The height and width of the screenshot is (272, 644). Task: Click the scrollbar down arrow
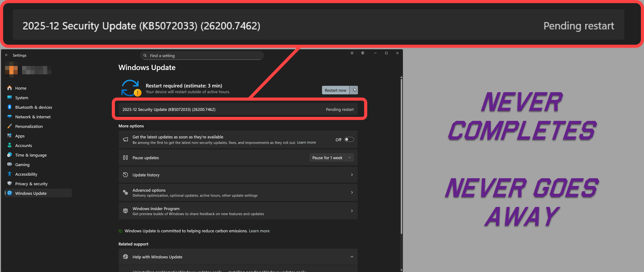(401, 270)
